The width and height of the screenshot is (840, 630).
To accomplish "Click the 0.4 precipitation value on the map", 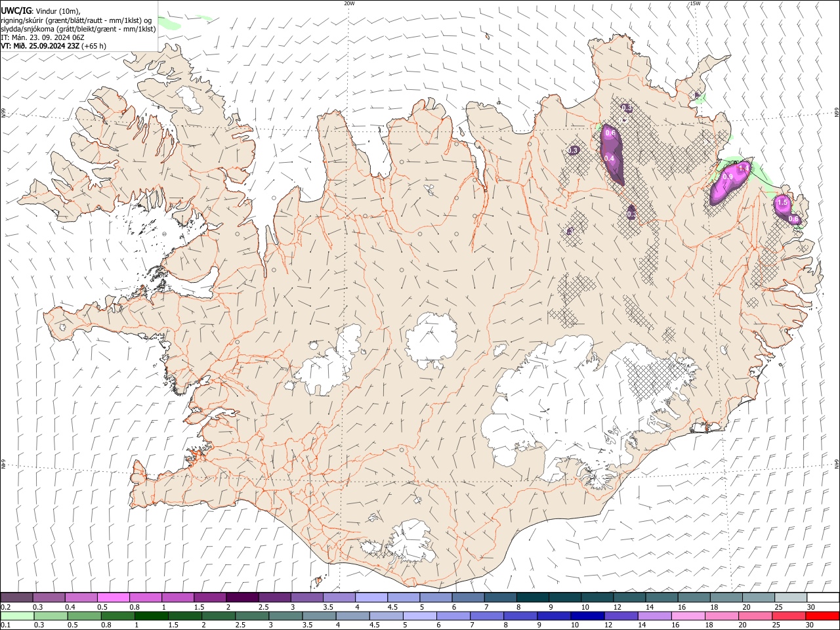I will pos(609,158).
